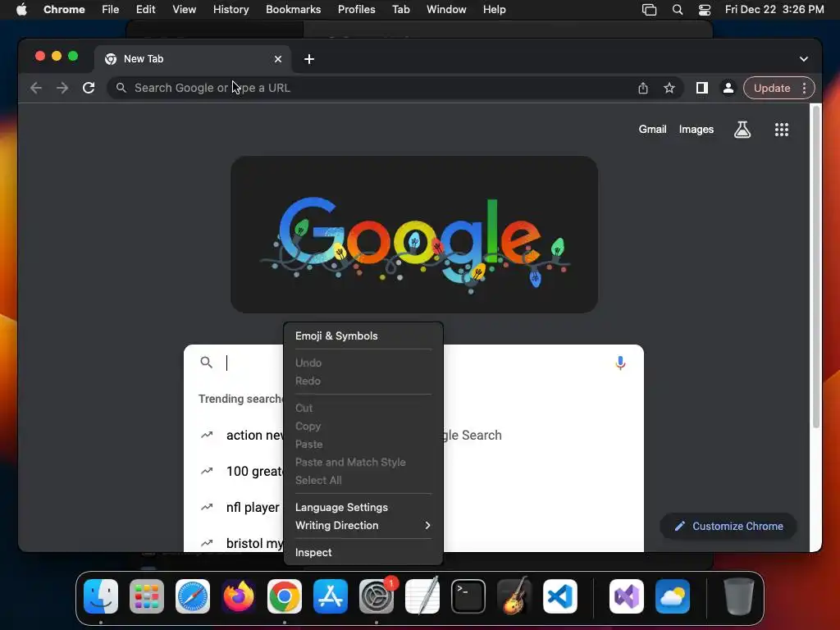Screen dimensions: 840x630
Task: Open the Profiles menu in the menu bar
Action: click(356, 10)
